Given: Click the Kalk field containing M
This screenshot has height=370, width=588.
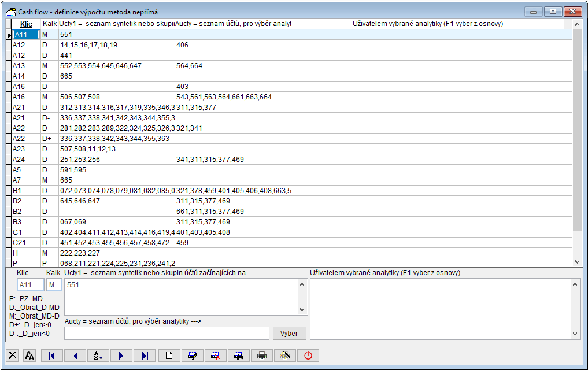Looking at the screenshot, I should tap(54, 285).
